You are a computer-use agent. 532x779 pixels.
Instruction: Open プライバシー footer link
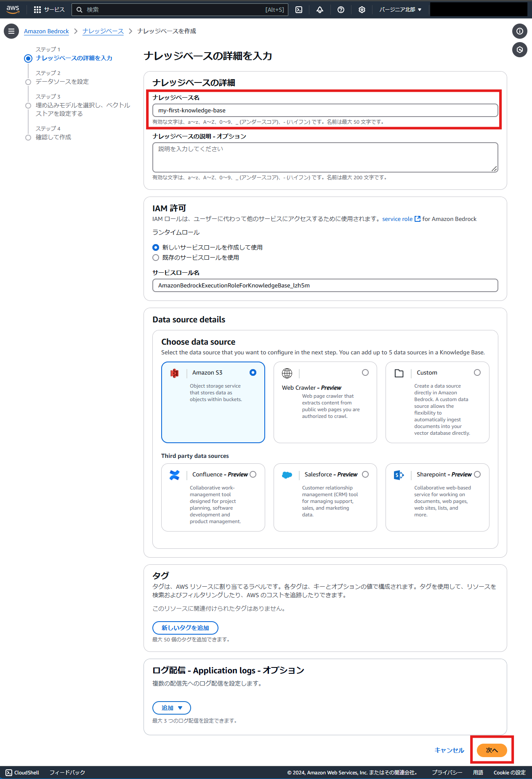pos(447,773)
